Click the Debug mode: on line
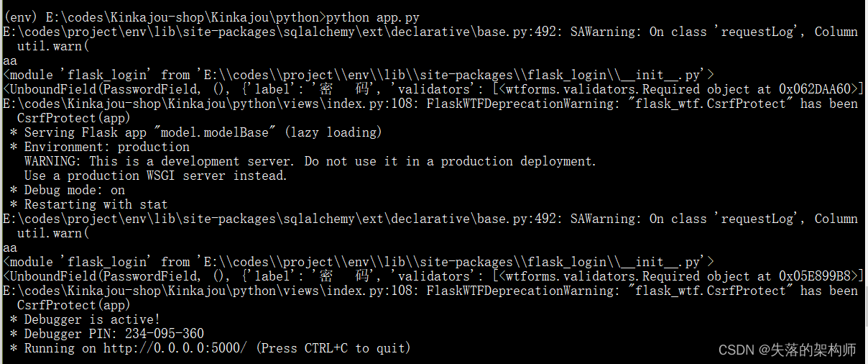The width and height of the screenshot is (868, 364). 68,190
